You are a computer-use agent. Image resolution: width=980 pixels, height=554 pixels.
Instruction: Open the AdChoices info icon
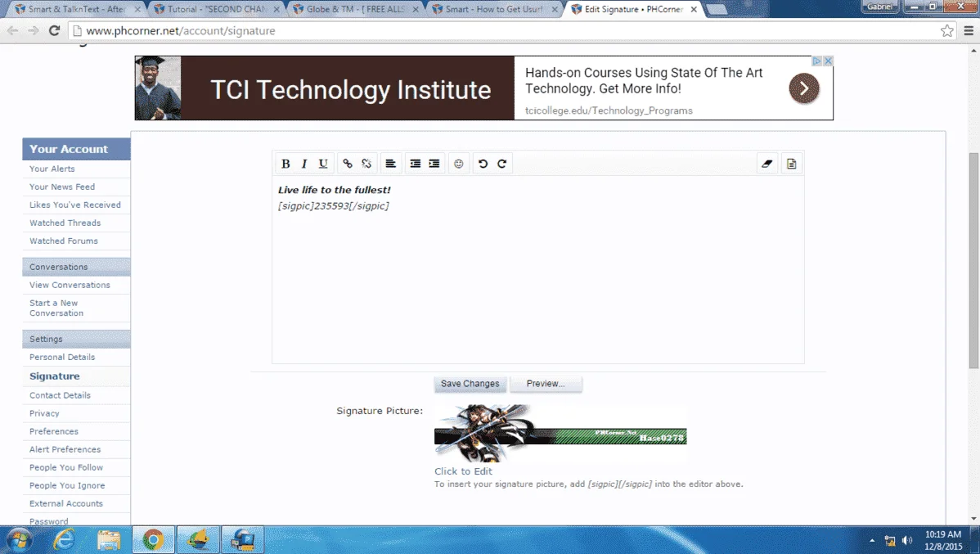point(816,61)
